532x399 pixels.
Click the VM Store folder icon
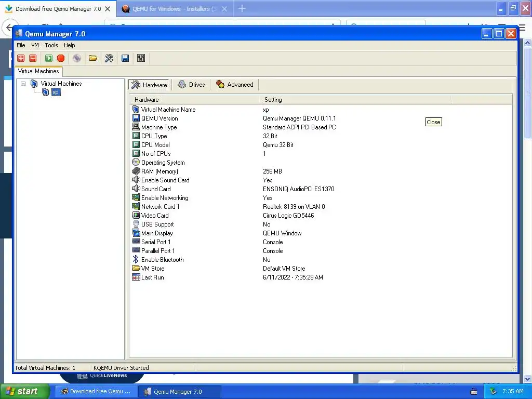click(136, 268)
